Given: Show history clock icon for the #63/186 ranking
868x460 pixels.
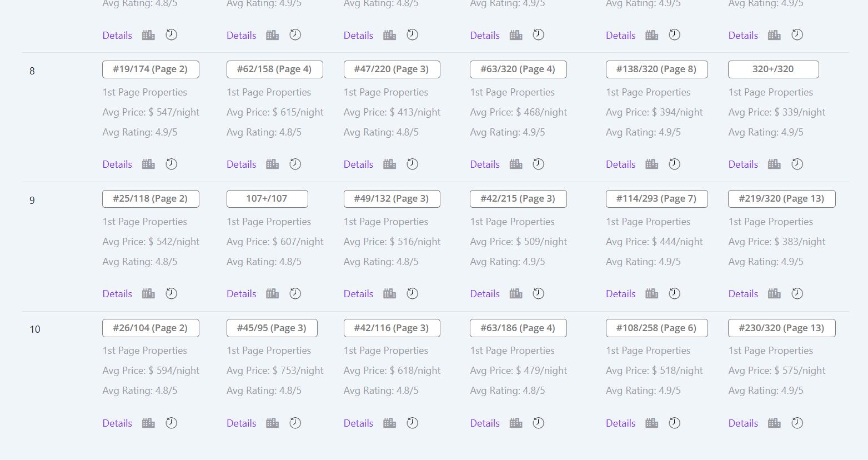Looking at the screenshot, I should tap(539, 423).
